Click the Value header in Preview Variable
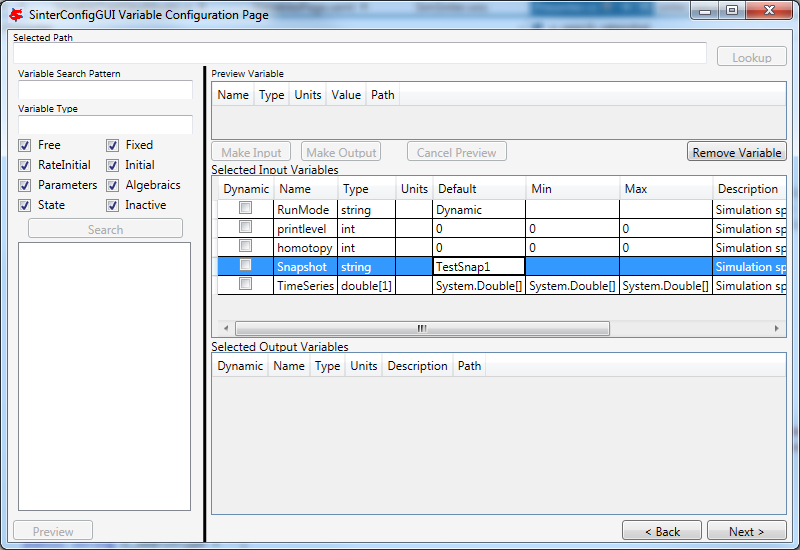Viewport: 800px width, 550px height. tap(346, 95)
